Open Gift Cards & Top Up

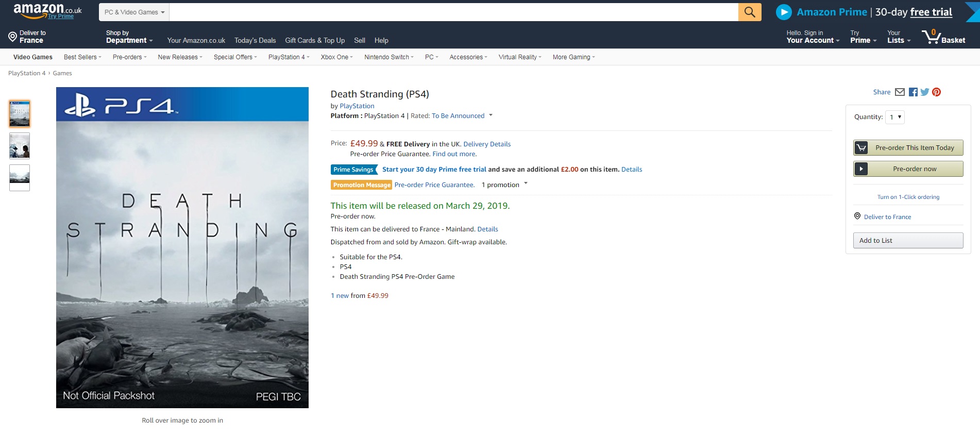pyautogui.click(x=315, y=40)
